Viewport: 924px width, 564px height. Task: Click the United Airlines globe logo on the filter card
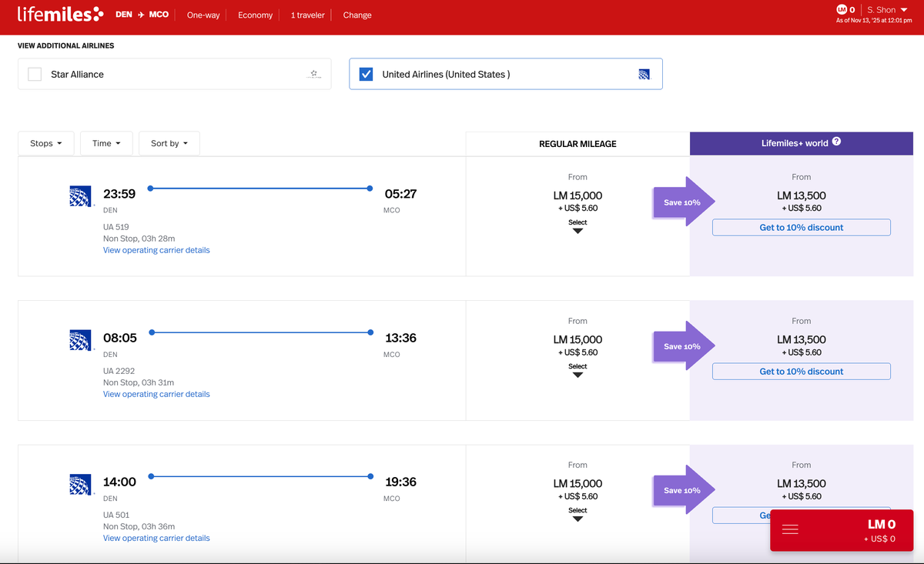(x=644, y=74)
